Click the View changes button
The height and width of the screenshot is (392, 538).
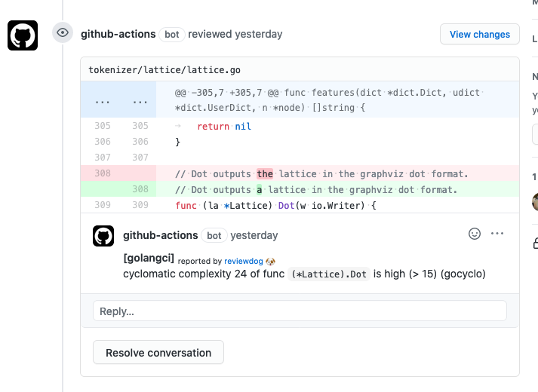click(x=480, y=34)
